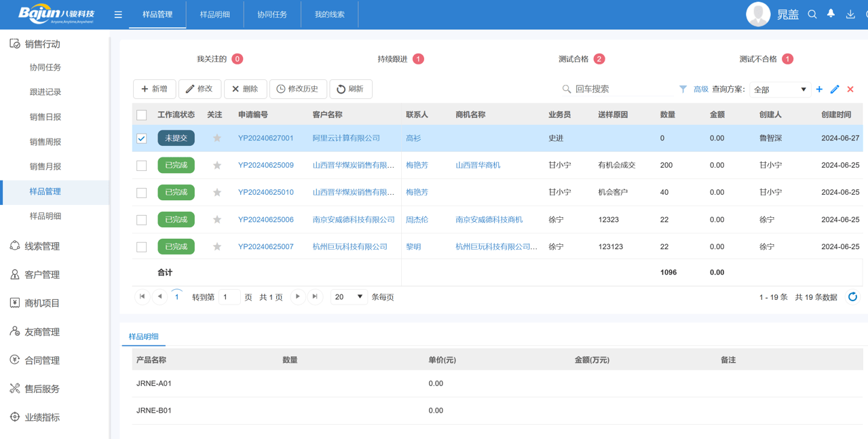Image resolution: width=868 pixels, height=439 pixels.
Task: Click the download icon in the top bar
Action: (849, 14)
